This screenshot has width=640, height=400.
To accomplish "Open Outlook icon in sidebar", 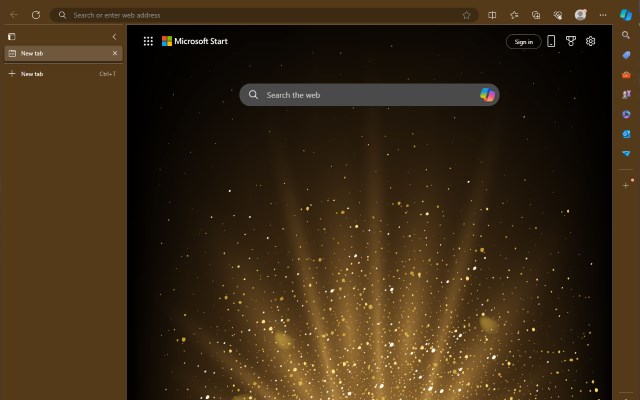I will (626, 134).
